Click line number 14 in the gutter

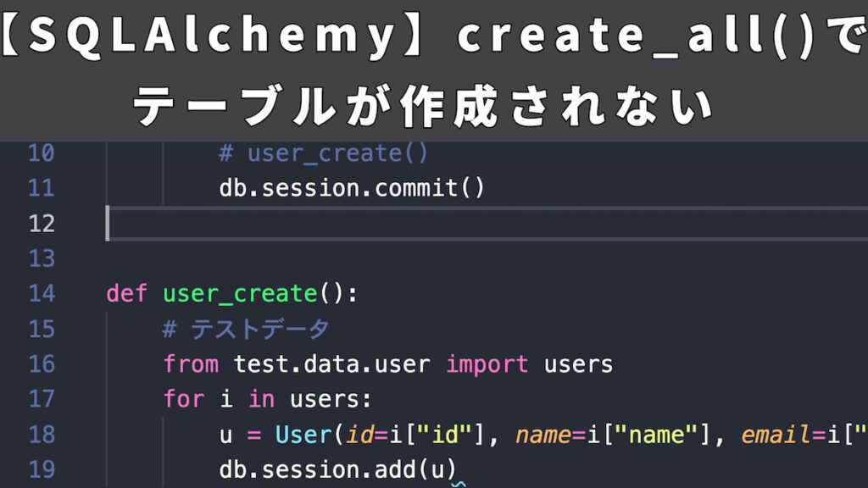pyautogui.click(x=44, y=293)
